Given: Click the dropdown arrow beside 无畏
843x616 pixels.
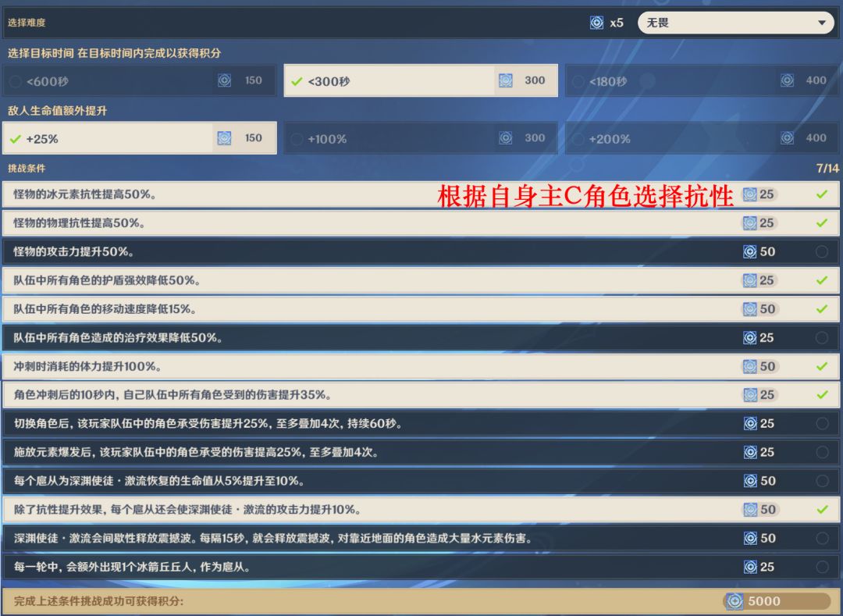Looking at the screenshot, I should pos(821,23).
